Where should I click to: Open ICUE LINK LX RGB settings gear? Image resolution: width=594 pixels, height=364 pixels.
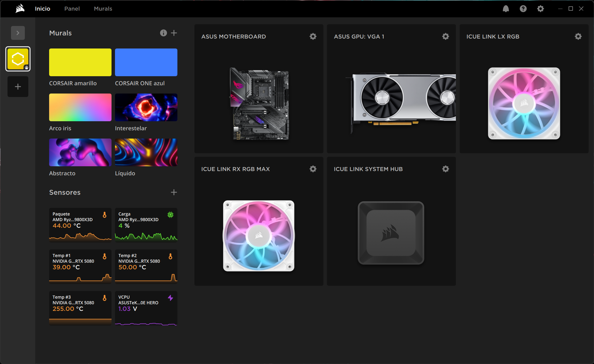[x=578, y=36]
